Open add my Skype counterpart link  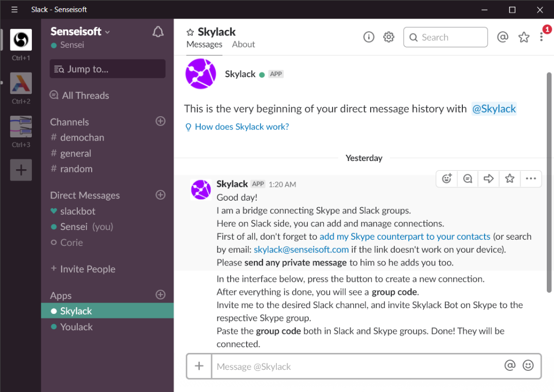tap(405, 237)
